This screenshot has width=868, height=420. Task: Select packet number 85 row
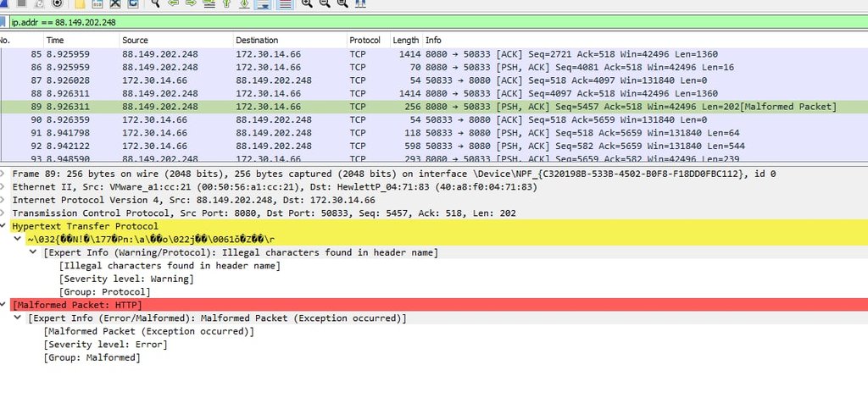pos(434,54)
